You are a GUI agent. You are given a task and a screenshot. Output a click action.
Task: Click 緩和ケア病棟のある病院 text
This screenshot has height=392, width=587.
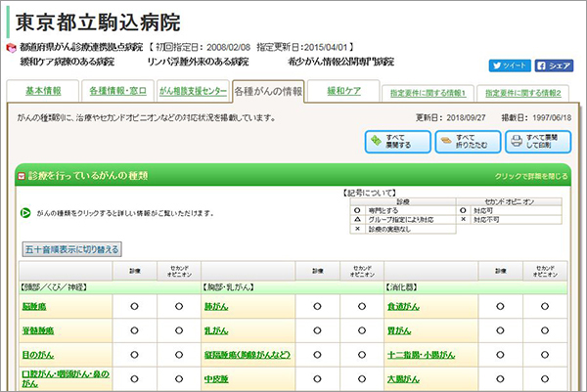click(x=68, y=62)
